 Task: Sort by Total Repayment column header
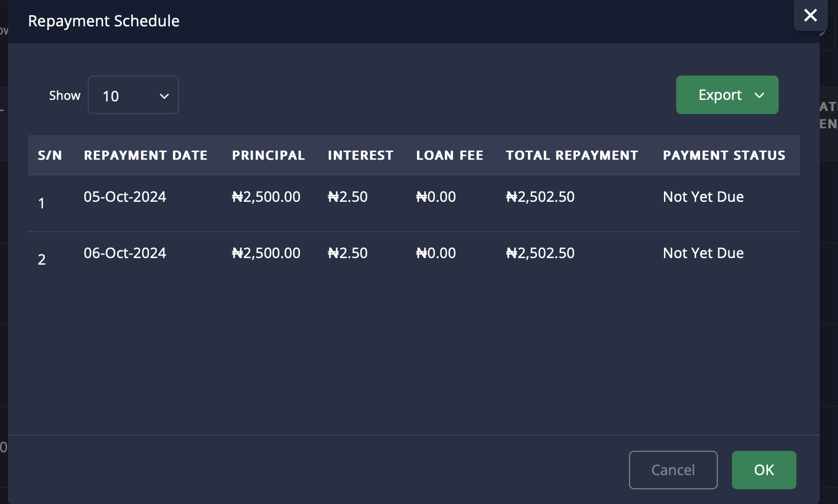pyautogui.click(x=572, y=155)
